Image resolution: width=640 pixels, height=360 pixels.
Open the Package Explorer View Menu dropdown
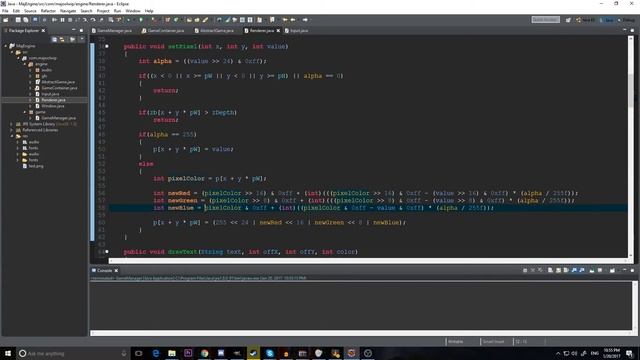pyautogui.click(x=81, y=39)
